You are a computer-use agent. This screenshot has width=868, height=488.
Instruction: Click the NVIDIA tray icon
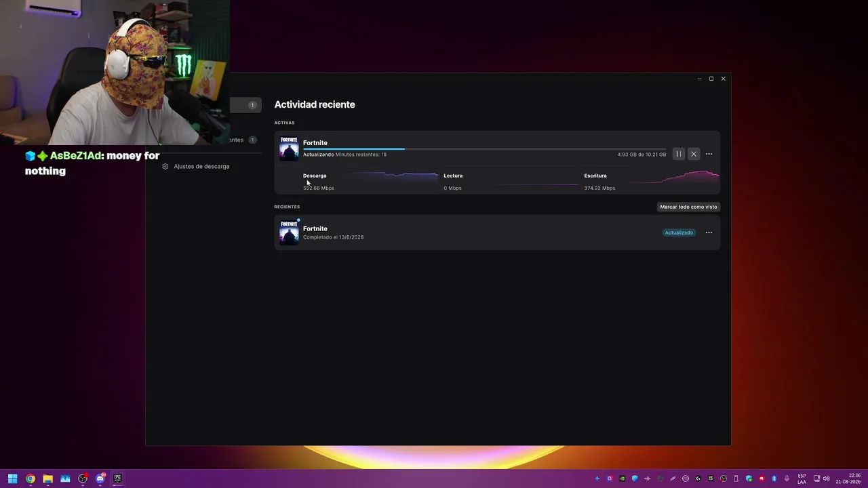point(622,479)
